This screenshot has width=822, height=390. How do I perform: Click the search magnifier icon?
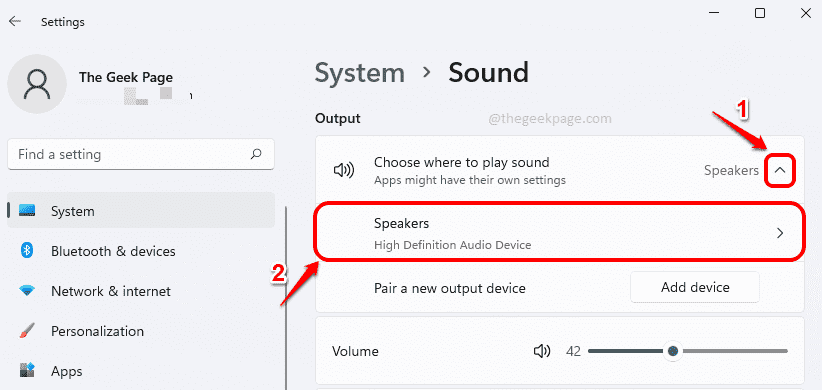click(256, 154)
